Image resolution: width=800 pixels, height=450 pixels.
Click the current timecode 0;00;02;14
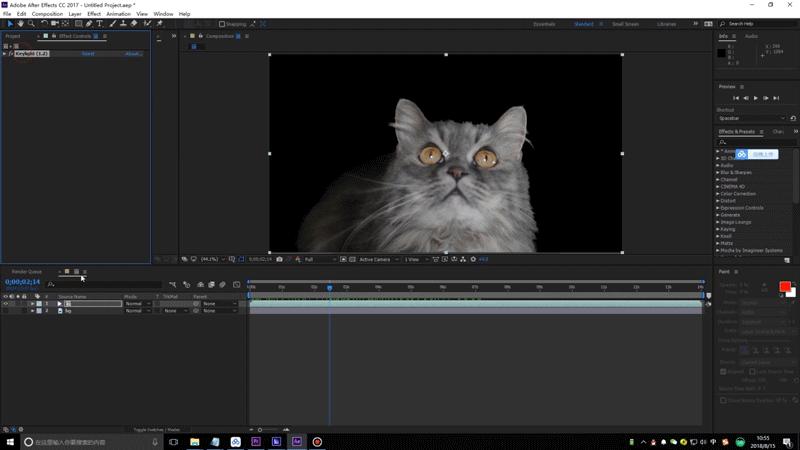pos(22,282)
